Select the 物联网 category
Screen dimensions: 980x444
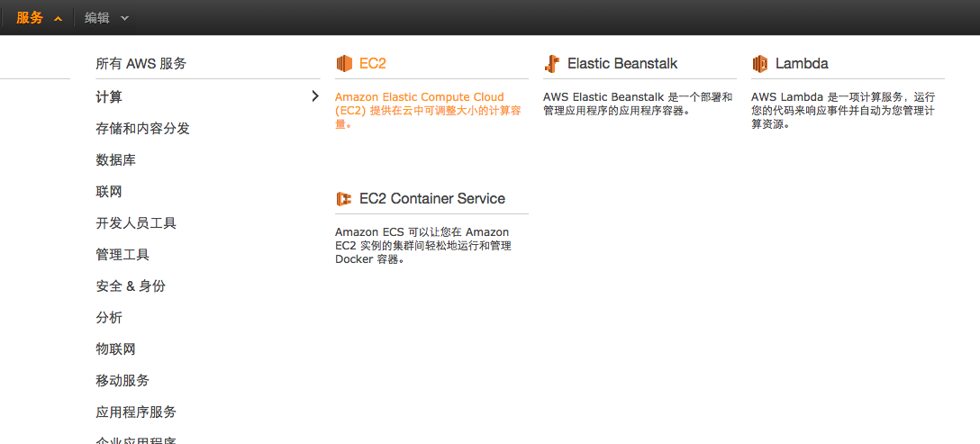click(x=115, y=349)
